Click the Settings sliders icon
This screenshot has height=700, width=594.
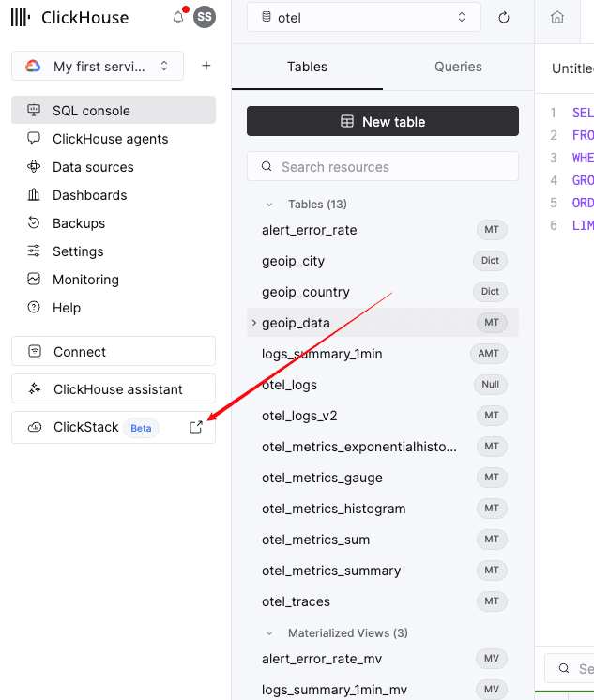[x=34, y=251]
